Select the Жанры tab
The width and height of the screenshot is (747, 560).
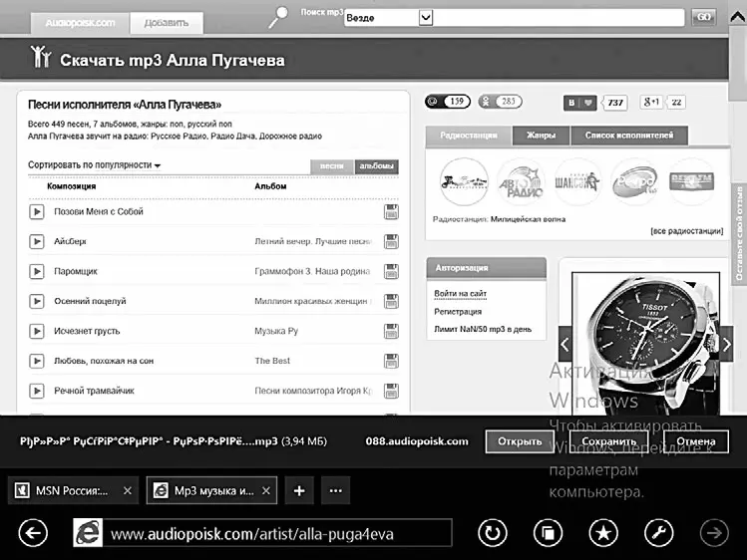(541, 136)
